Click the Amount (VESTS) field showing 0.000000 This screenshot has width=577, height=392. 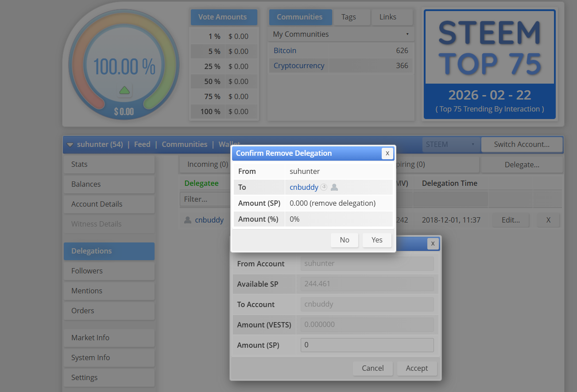(367, 324)
